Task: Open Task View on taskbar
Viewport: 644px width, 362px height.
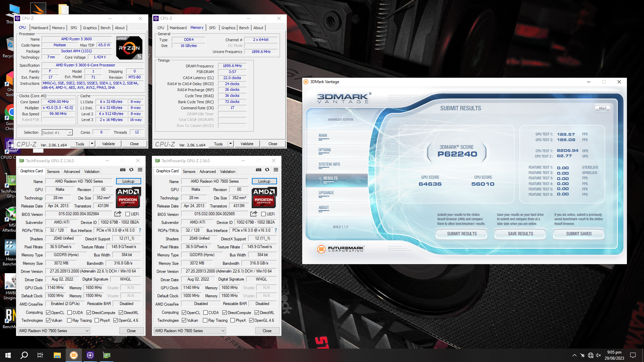Action: pyautogui.click(x=40, y=355)
